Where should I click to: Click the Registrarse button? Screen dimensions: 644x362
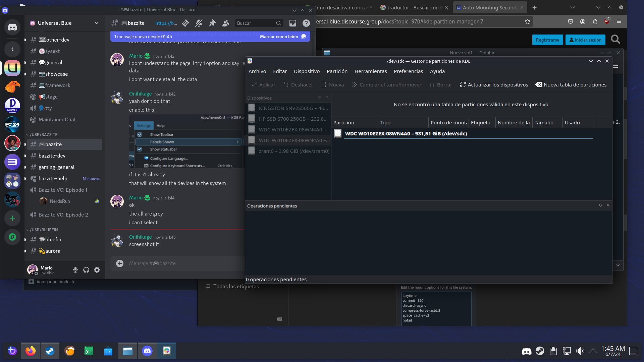click(547, 40)
